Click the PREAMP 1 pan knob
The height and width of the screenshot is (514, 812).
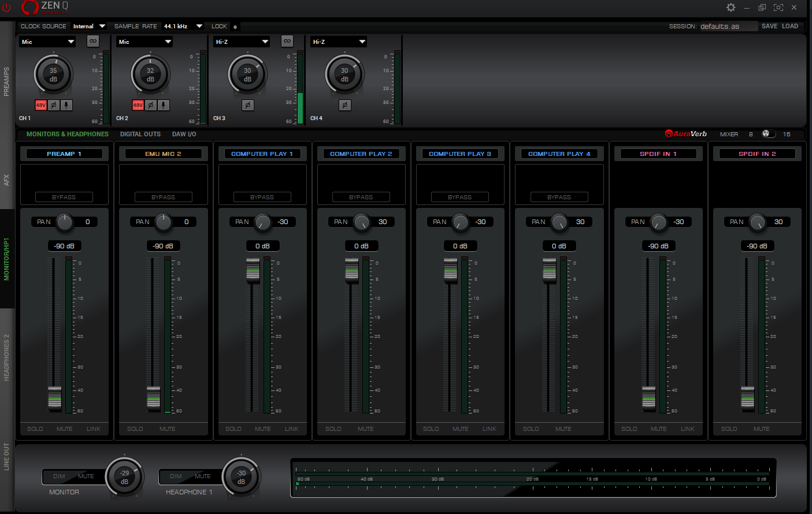click(x=65, y=222)
